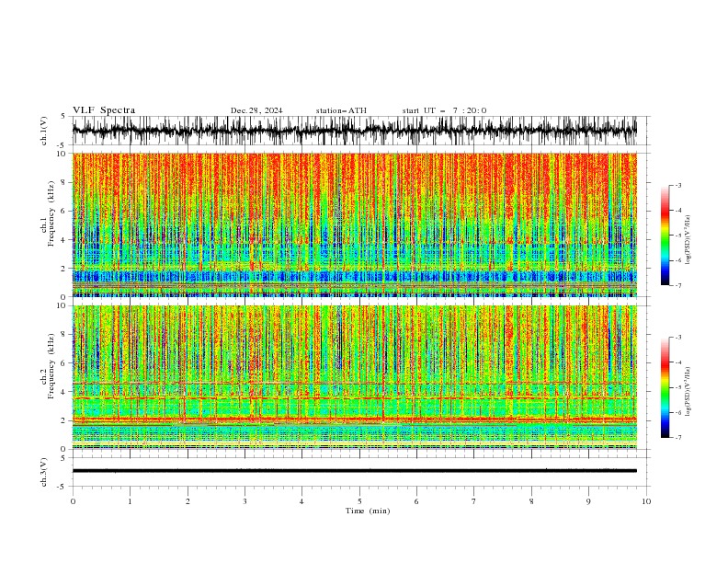This screenshot has height=563, width=728.
Task: Click the ch.1 colorbar log(PSD) label
Action: click(688, 240)
